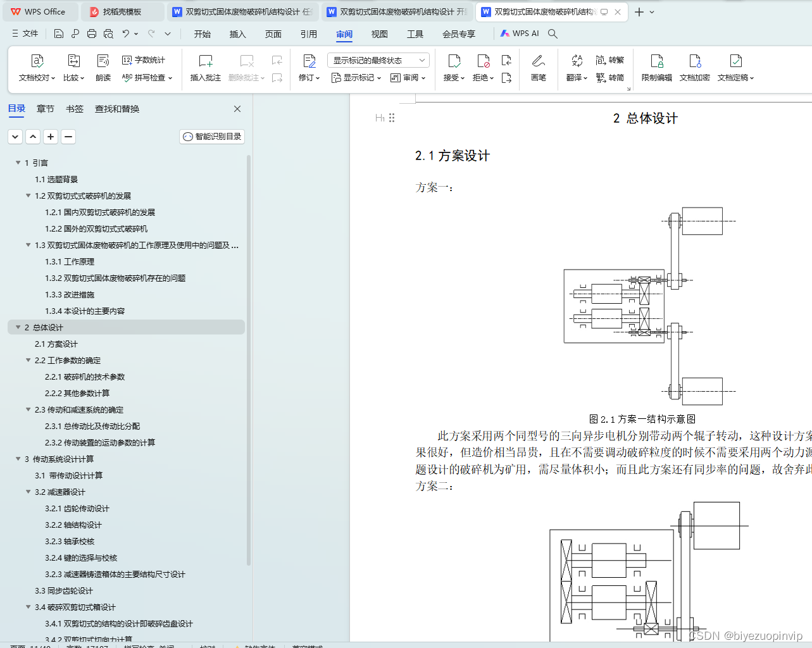Click the expand-all down chevron in outline

click(15, 137)
